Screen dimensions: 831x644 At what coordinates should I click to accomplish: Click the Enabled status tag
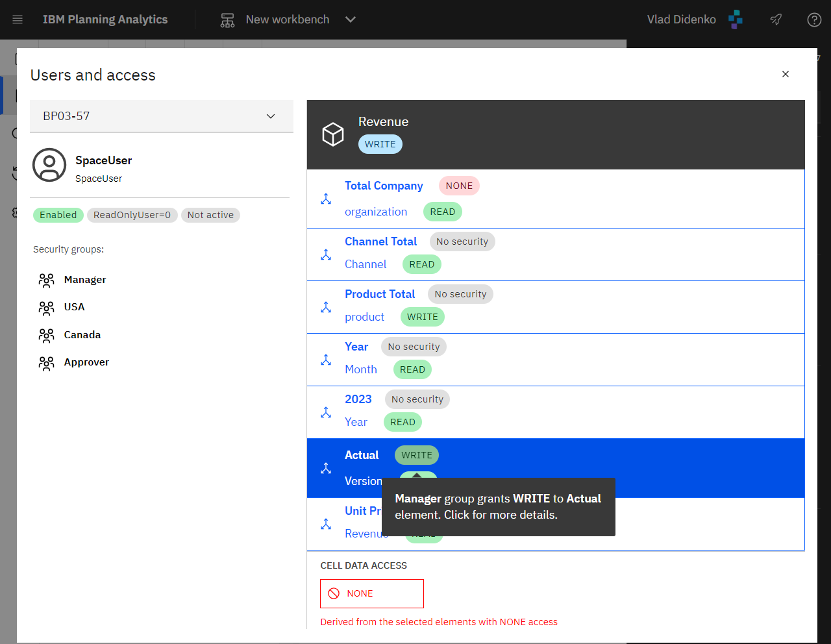tap(58, 215)
